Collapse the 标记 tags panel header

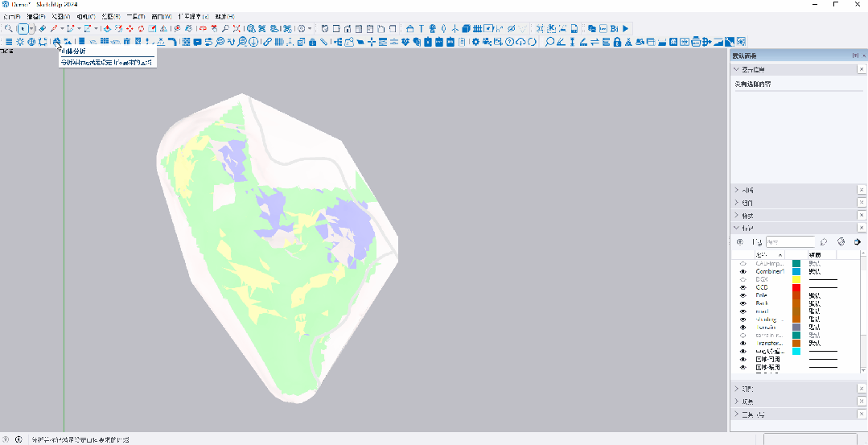737,228
